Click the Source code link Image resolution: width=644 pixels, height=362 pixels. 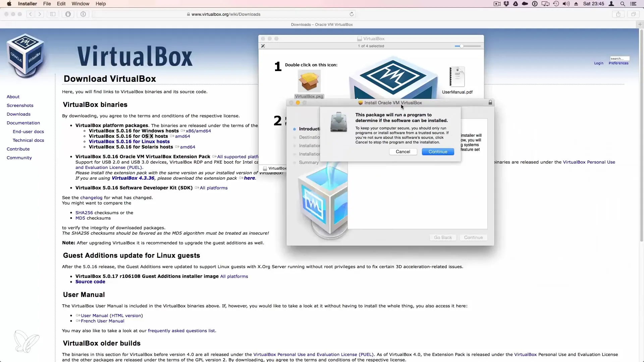[90, 282]
